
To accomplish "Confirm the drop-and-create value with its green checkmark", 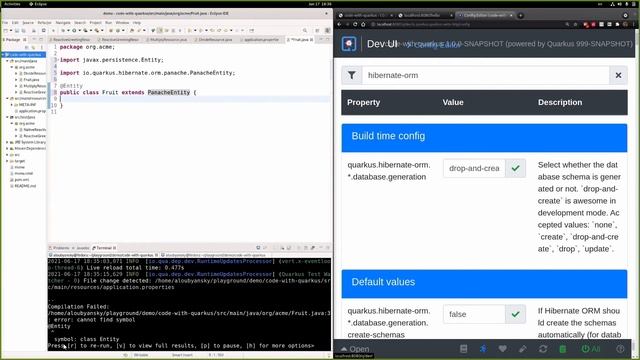I will (516, 168).
